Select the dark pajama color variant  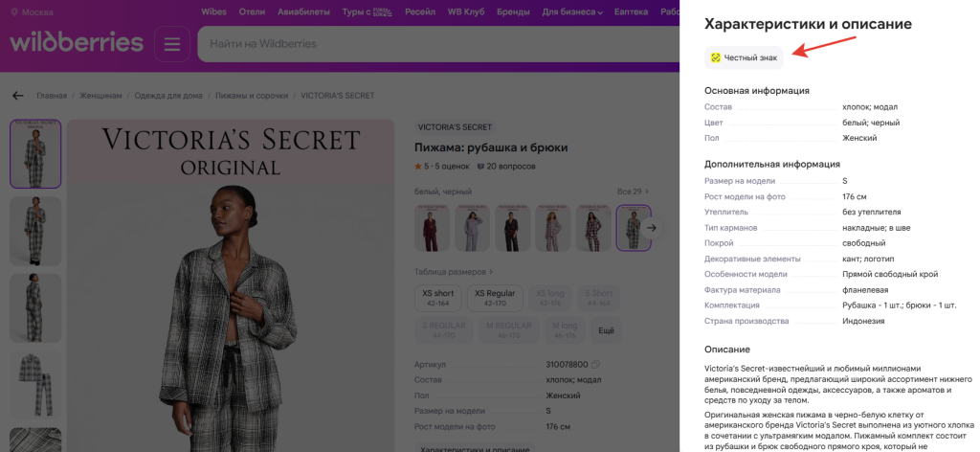[x=513, y=228]
